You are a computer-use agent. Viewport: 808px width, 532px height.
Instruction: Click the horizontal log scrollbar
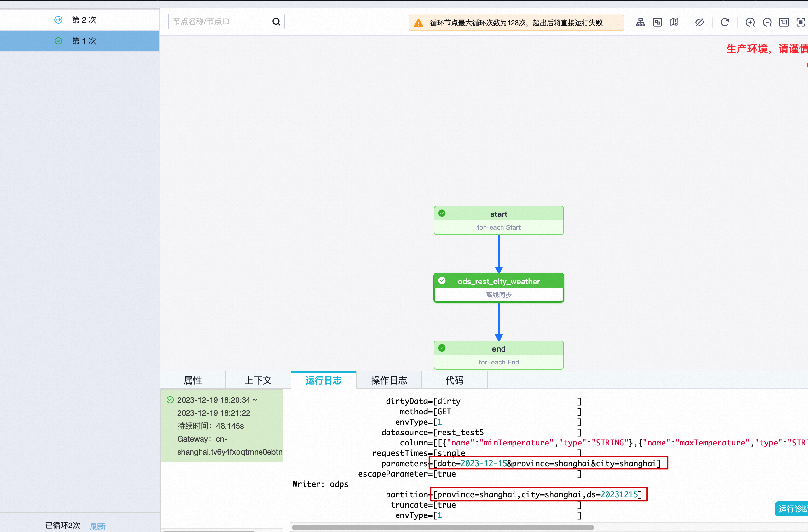442,527
